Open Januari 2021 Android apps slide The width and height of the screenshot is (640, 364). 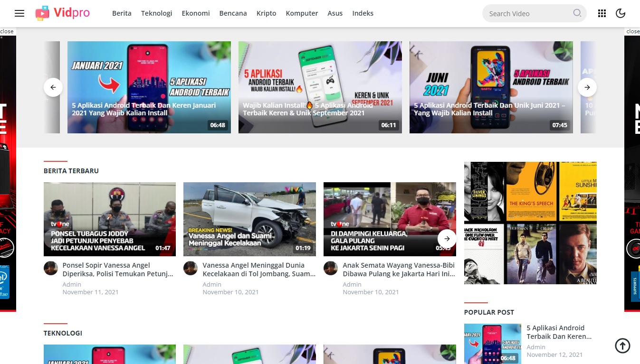pos(149,87)
